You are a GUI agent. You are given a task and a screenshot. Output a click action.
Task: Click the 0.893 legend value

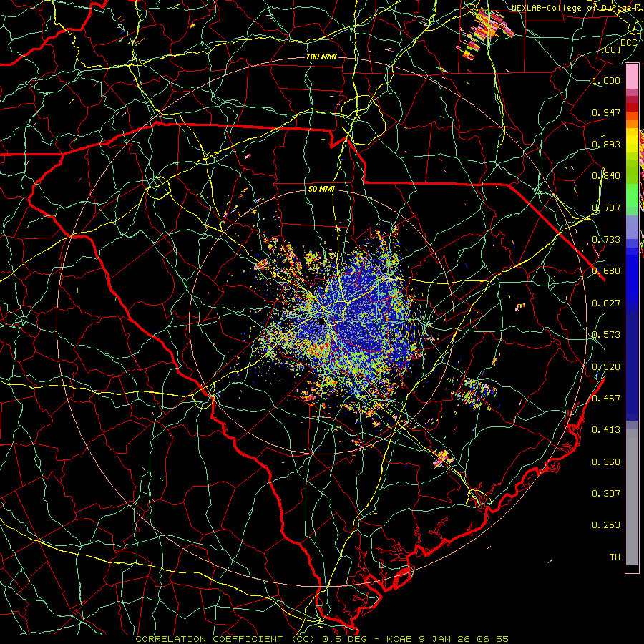point(606,144)
